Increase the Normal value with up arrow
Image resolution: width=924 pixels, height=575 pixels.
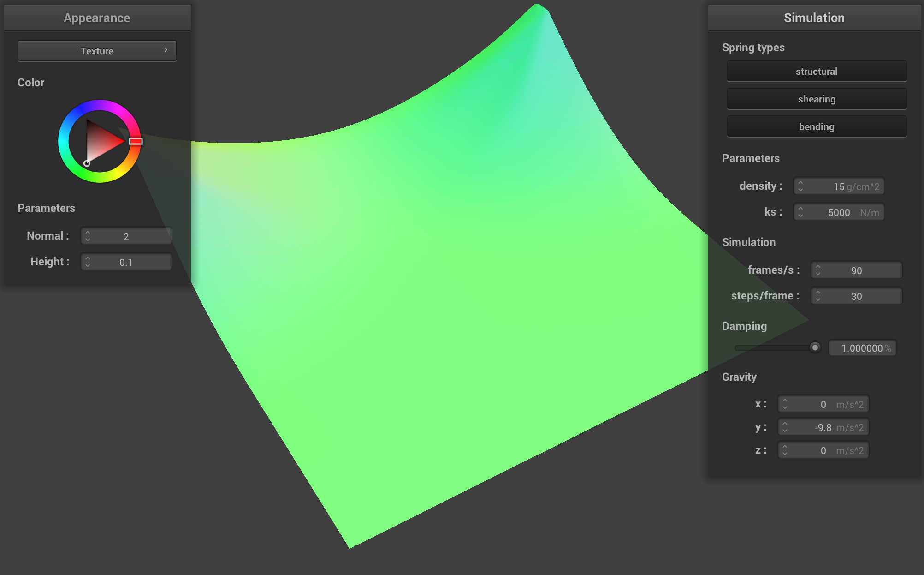(x=88, y=233)
